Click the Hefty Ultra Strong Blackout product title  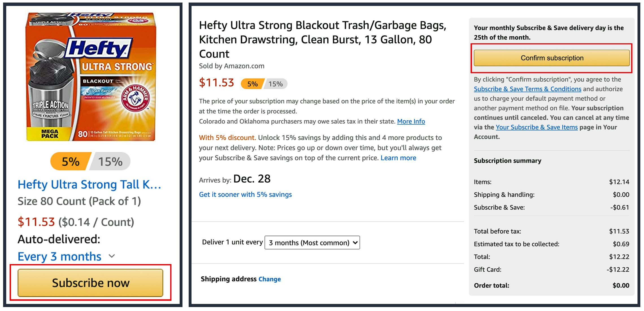[x=322, y=40]
